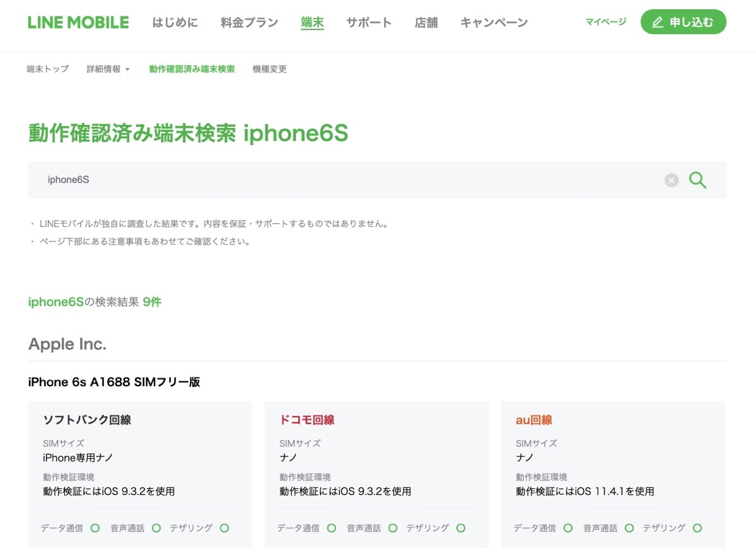756x555 pixels.
Task: Click テザリング circle icon in ソフトバンク回線 card
Action: 224,528
